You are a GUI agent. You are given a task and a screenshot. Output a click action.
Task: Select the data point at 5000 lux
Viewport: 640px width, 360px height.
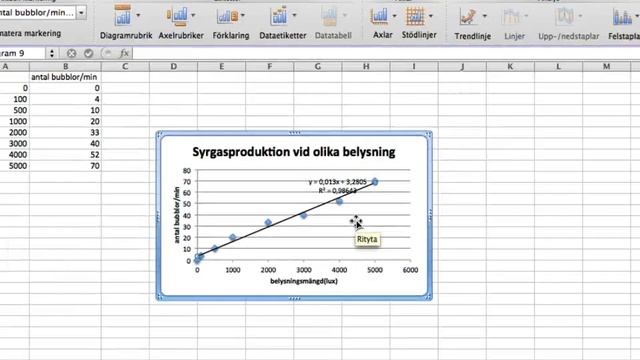(x=375, y=182)
